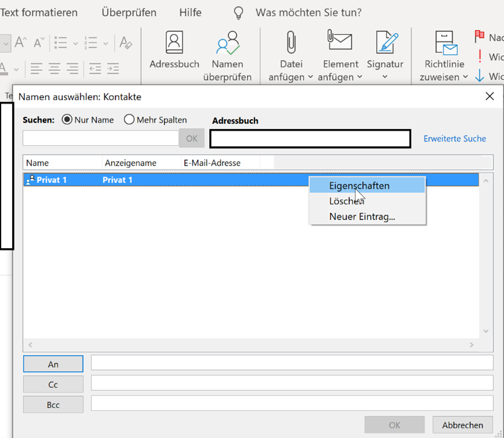Select the 'Mehr Spalten' radio button
Screen dimensions: 504x438
pyautogui.click(x=129, y=120)
